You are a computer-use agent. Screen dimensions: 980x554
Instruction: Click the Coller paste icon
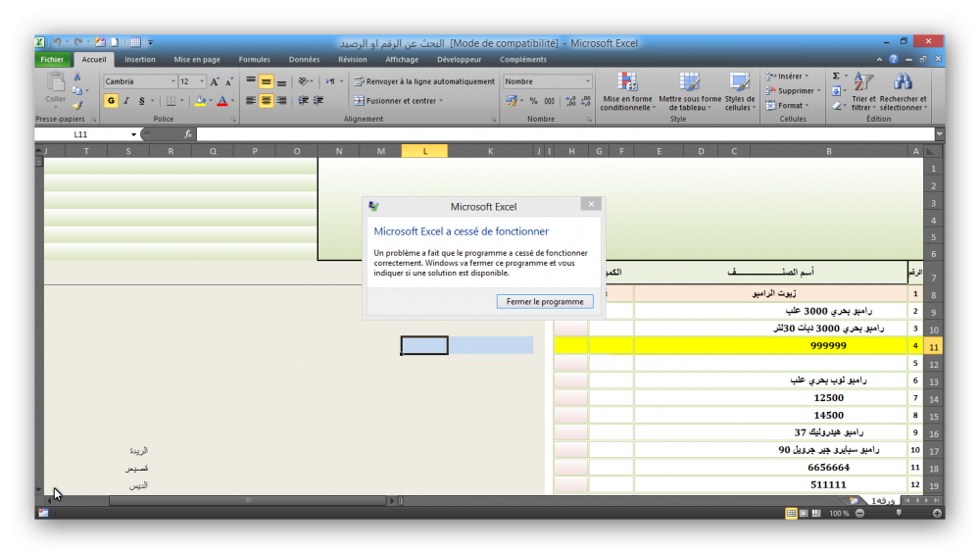(56, 82)
